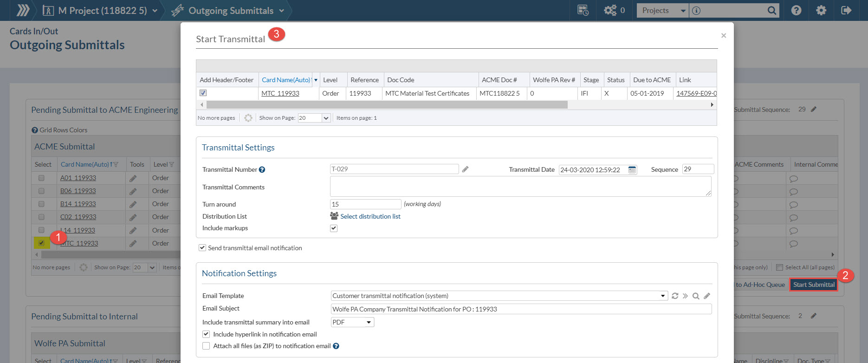Edit Internal submittal sequence 2 pencil icon
The height and width of the screenshot is (363, 868).
[814, 316]
